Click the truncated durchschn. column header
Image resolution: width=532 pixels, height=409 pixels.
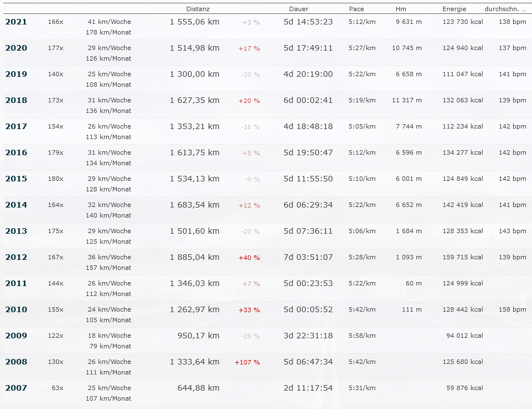coord(505,9)
